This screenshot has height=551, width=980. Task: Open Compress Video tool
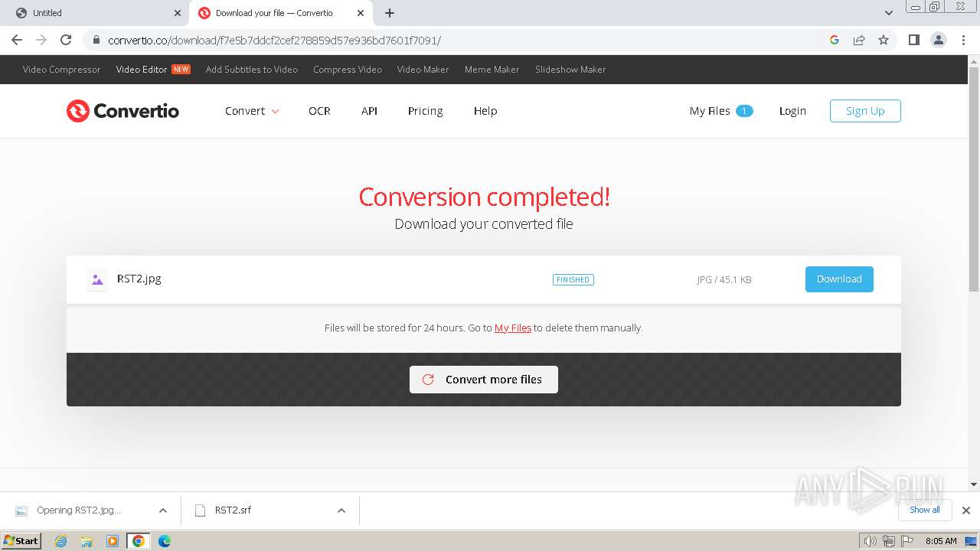pyautogui.click(x=348, y=70)
